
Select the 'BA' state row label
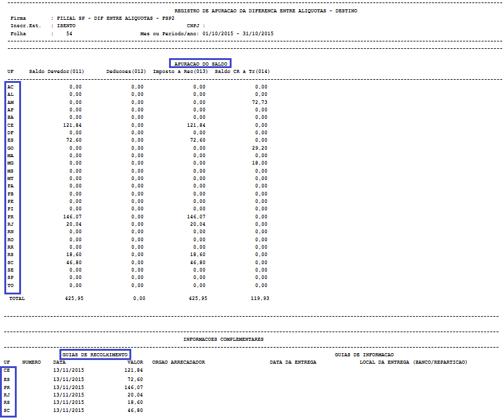(11, 117)
